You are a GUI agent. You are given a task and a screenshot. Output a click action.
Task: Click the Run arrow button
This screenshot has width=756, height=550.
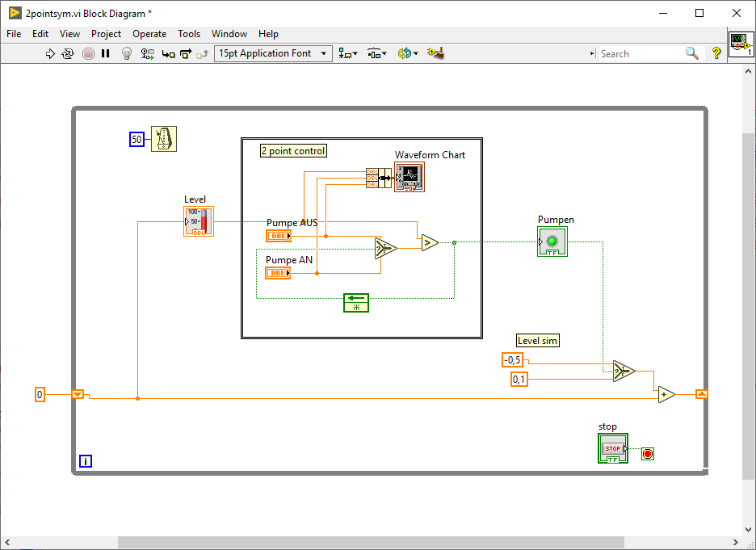click(50, 53)
